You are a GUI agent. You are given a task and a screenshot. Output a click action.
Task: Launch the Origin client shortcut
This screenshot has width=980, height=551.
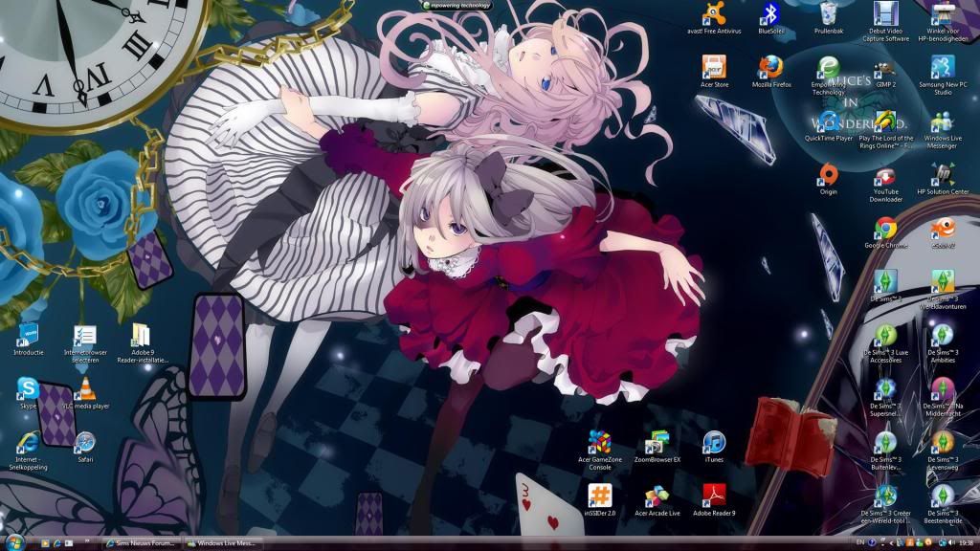pos(828,179)
